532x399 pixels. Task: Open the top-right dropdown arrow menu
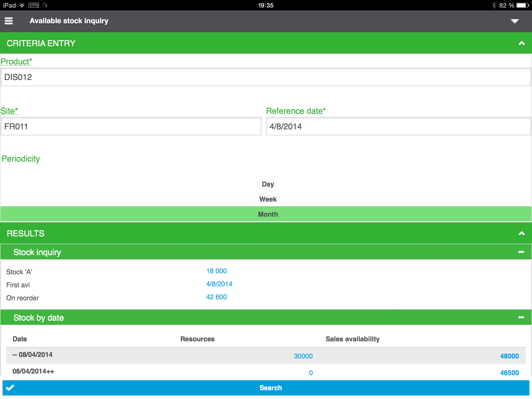[x=515, y=22]
